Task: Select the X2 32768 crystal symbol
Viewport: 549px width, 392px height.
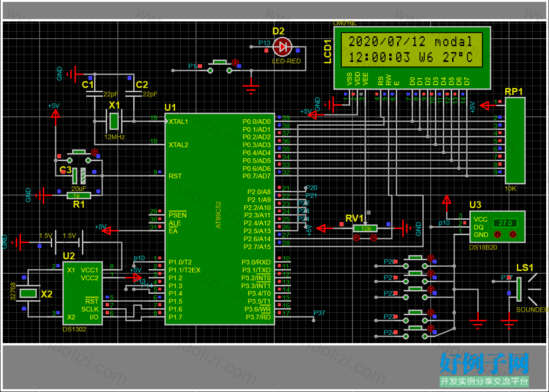Action: 27,293
